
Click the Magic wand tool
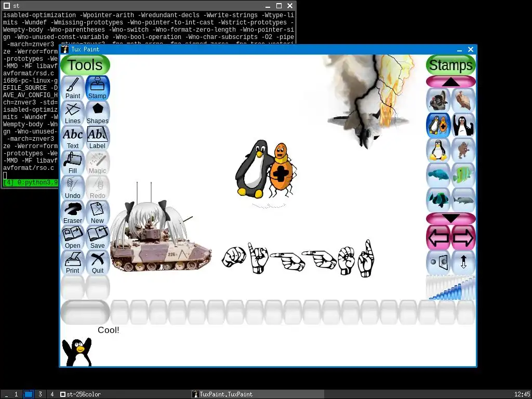tap(97, 163)
